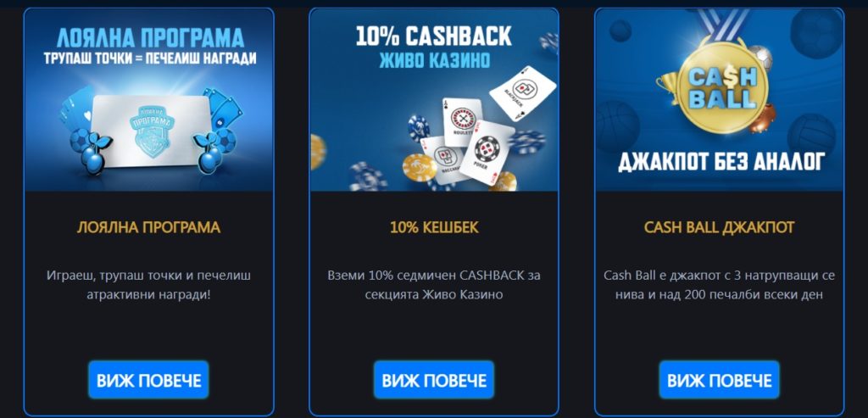Image resolution: width=868 pixels, height=418 pixels.
Task: Click the loyalty program description text
Action: [x=148, y=285]
